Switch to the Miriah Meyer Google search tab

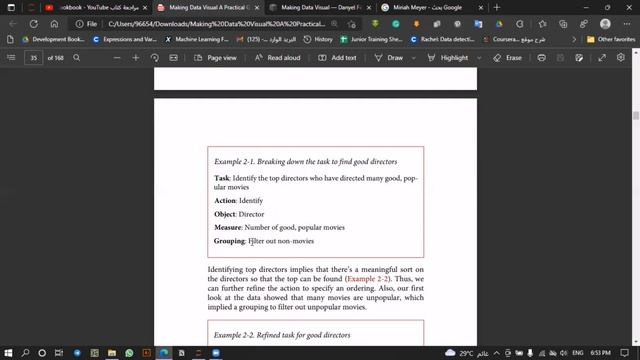432,8
